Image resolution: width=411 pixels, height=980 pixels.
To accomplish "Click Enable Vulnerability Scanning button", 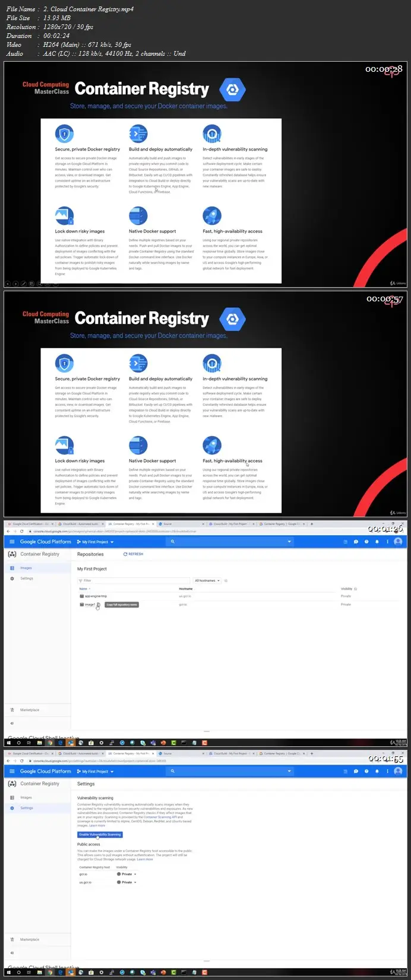I will (x=100, y=834).
